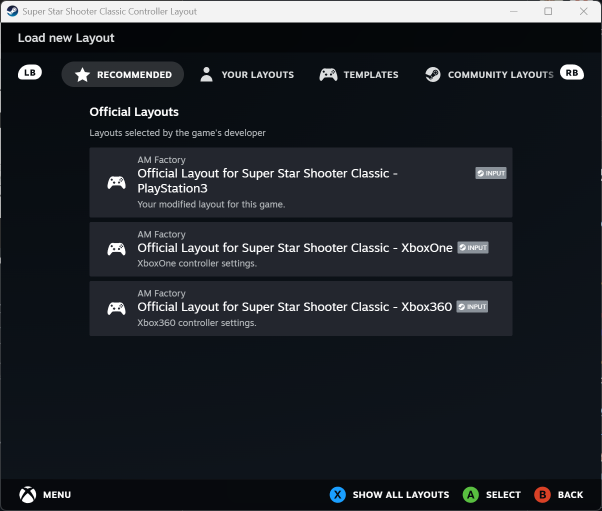The height and width of the screenshot is (511, 602).
Task: Click the XboxOne layout controller icon
Action: pos(117,249)
